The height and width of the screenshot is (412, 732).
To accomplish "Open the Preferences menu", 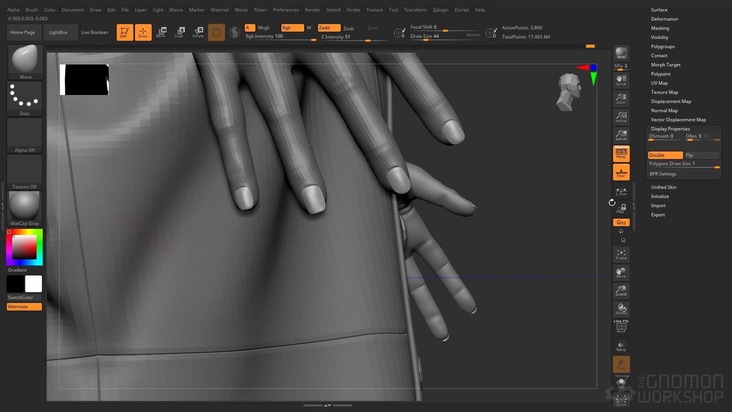I will pos(286,10).
